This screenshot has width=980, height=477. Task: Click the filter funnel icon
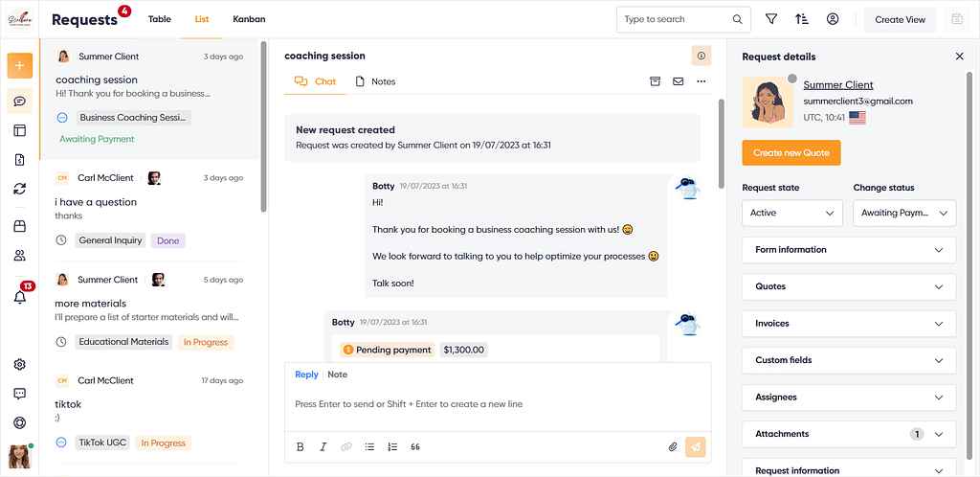click(771, 19)
